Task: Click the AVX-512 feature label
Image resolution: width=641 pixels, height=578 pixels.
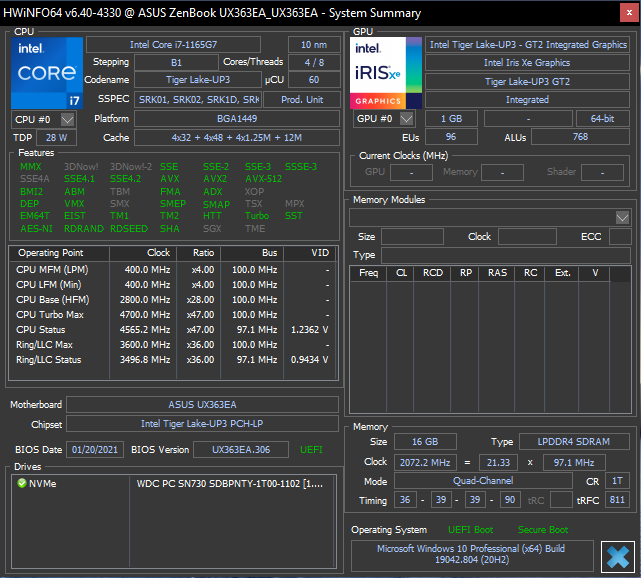Action: point(264,179)
